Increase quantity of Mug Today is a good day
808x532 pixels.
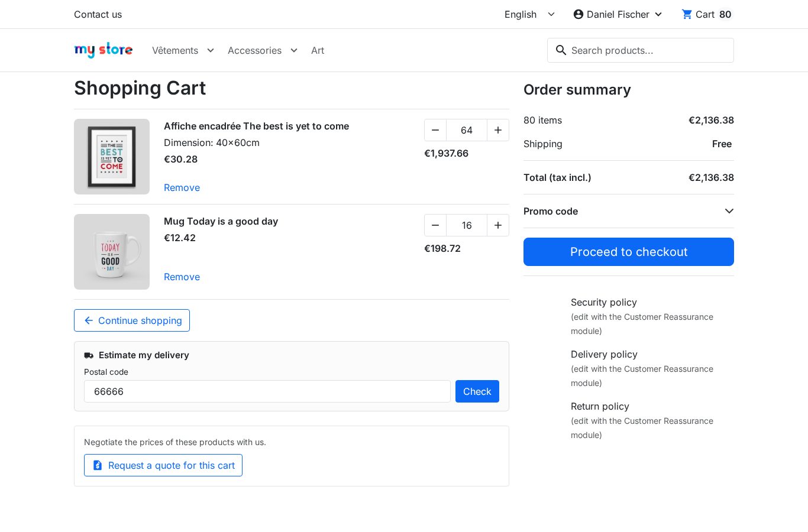pyautogui.click(x=498, y=225)
